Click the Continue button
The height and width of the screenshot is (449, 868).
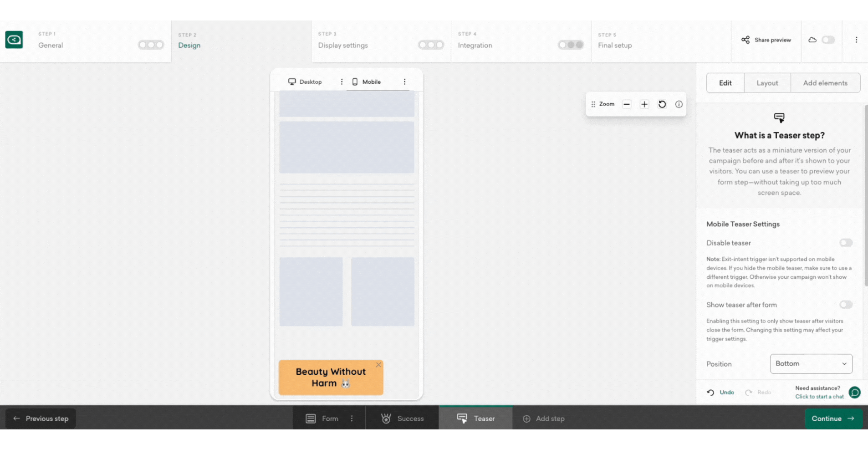pyautogui.click(x=832, y=418)
